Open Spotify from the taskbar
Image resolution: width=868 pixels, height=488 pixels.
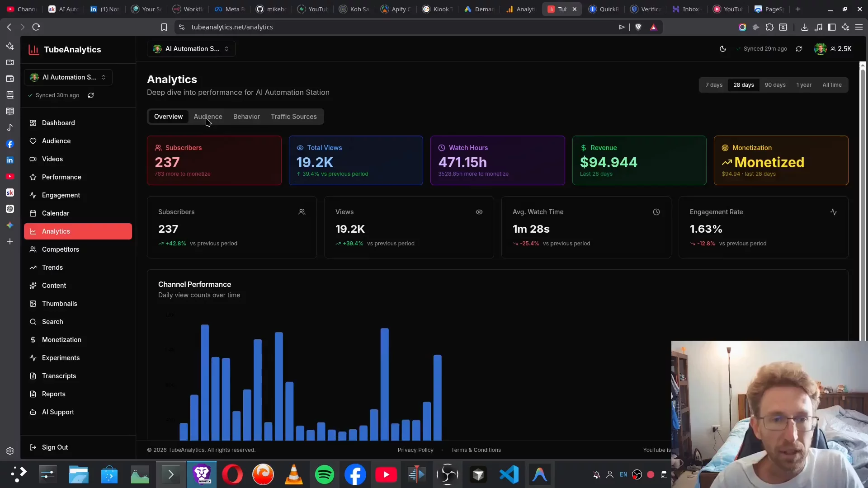[x=325, y=474]
